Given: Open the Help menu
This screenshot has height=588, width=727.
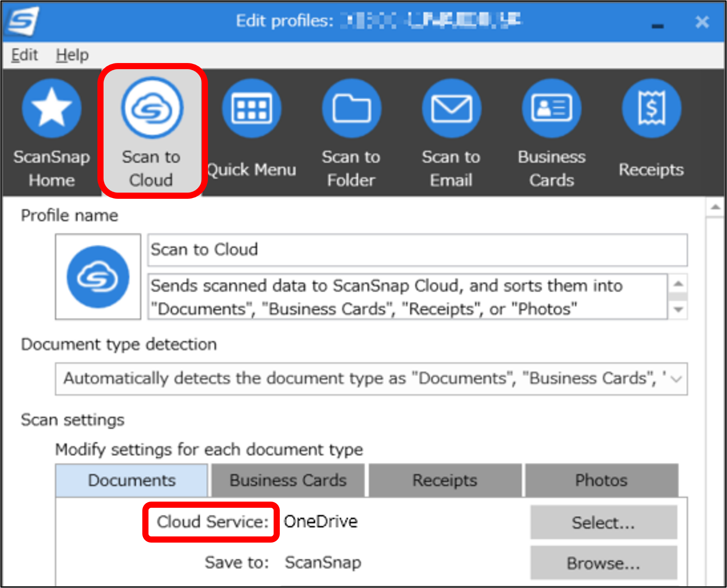Looking at the screenshot, I should [72, 55].
